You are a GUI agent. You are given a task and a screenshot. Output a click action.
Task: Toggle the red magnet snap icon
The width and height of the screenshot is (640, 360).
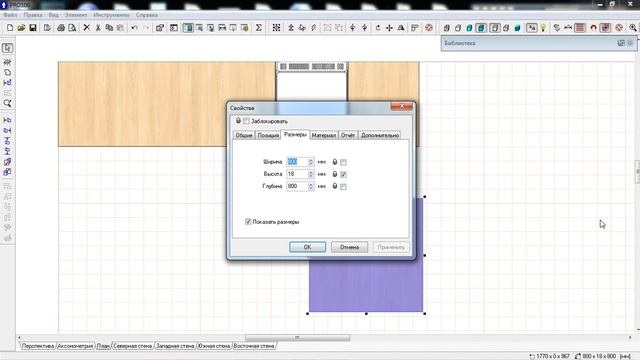(x=593, y=28)
